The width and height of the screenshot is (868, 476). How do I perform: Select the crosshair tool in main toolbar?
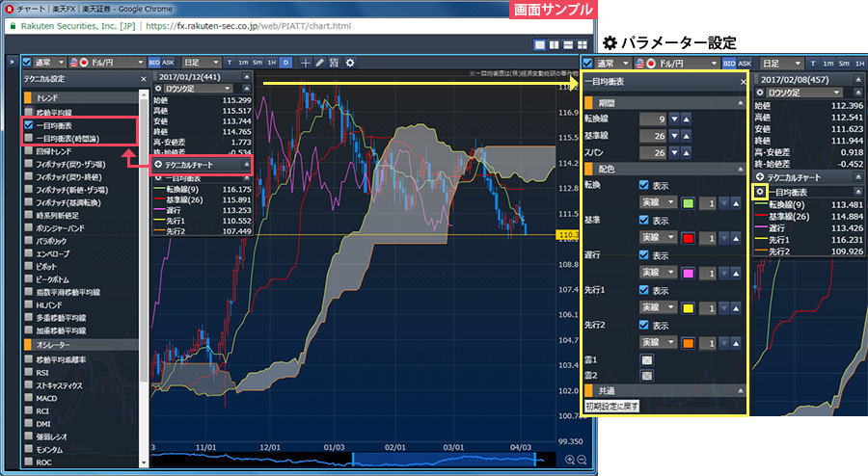coord(305,63)
